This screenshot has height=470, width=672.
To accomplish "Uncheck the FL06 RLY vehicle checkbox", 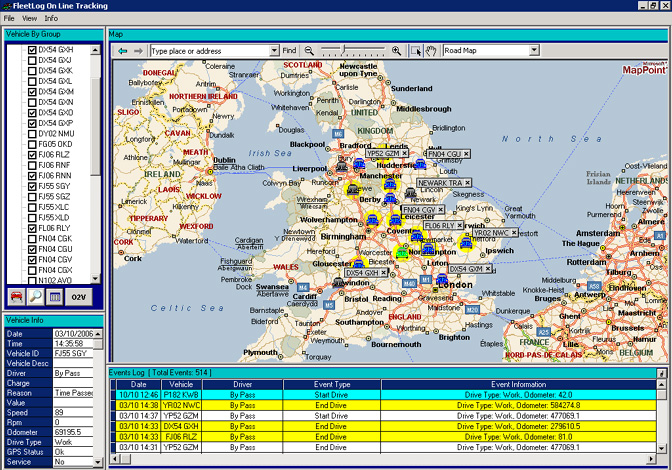I will click(32, 228).
